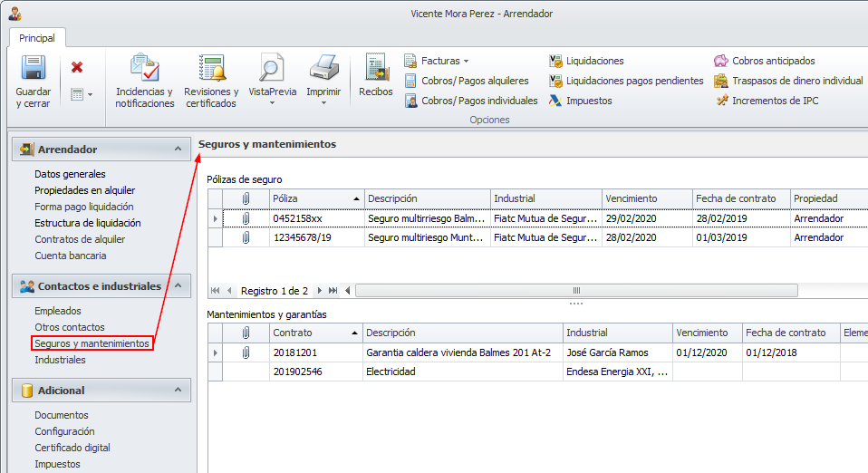Expand the Facturas dropdown
868x473 pixels.
466,61
